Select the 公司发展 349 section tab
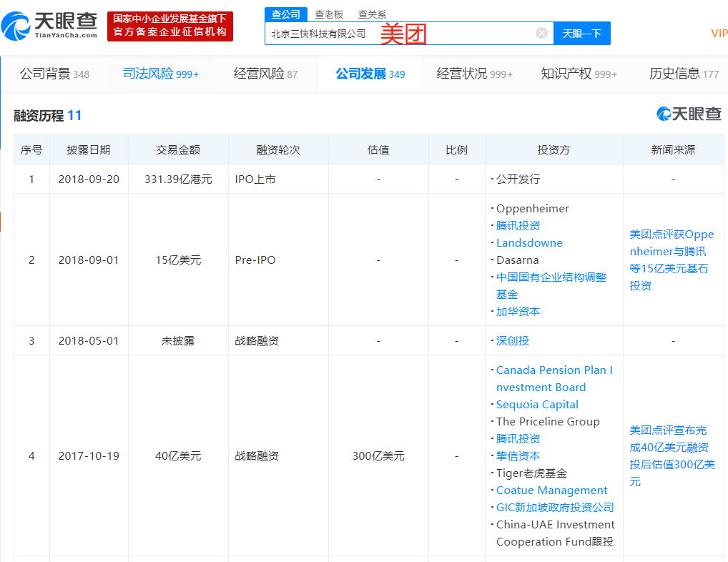 [x=370, y=74]
